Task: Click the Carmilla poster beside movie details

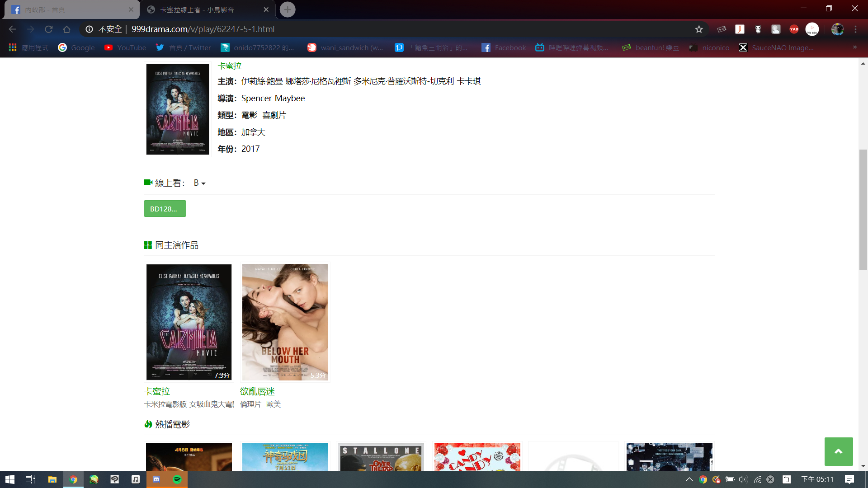Action: 178,109
